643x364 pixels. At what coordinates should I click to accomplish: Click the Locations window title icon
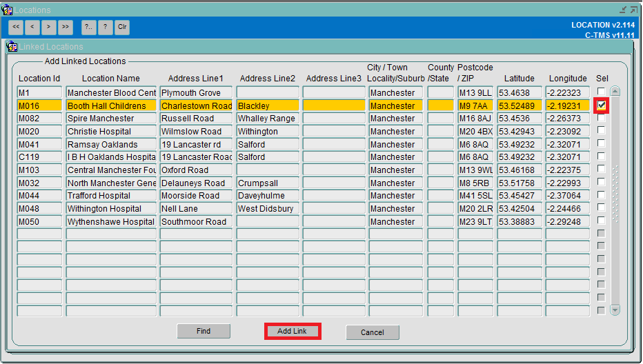[x=7, y=10]
